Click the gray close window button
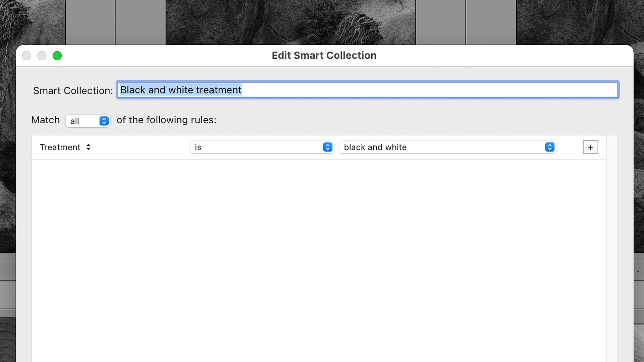The image size is (644, 362). pos(26,56)
